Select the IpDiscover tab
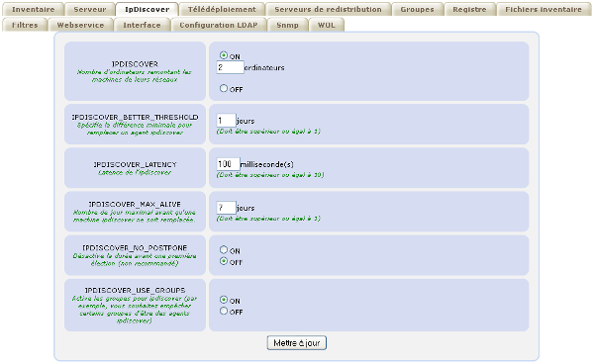Image resolution: width=594 pixels, height=364 pixels. (147, 10)
